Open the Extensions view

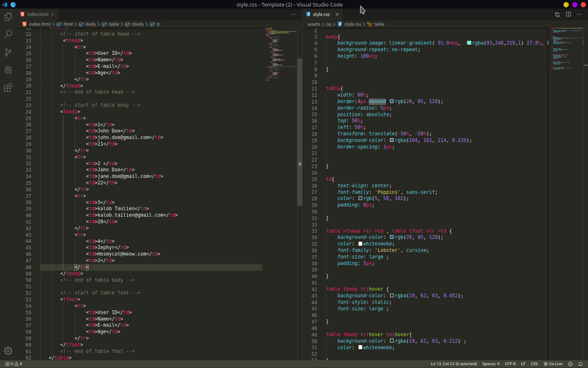(8, 88)
